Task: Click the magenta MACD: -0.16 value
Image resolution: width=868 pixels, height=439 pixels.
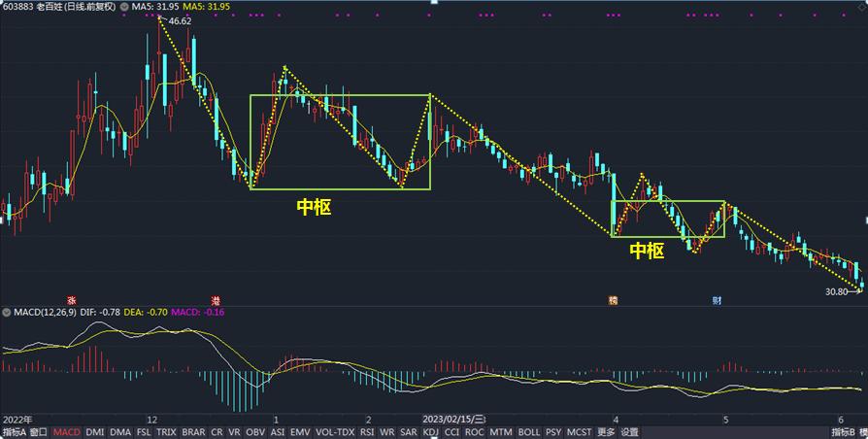Action: [x=198, y=312]
